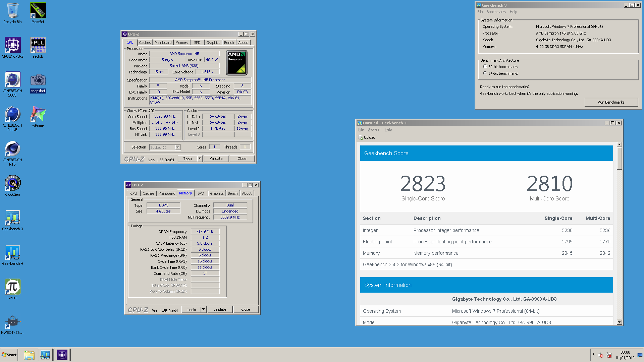Open the MemSet desktop shortcut
The image size is (644, 362).
click(38, 13)
